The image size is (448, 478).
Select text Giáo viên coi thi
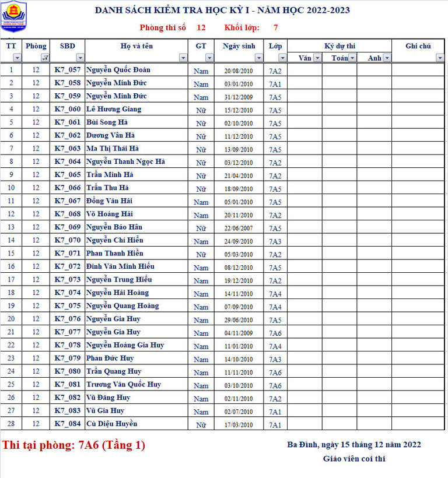tap(354, 459)
